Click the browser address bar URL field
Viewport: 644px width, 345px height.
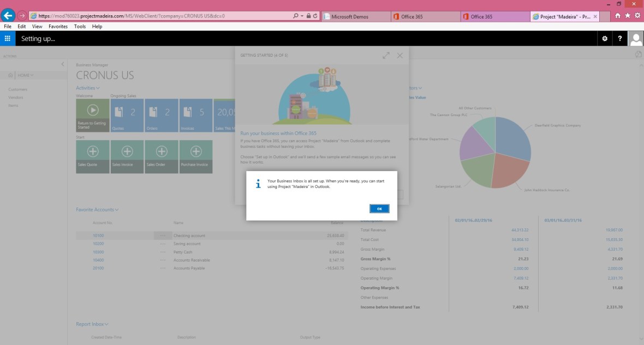[164, 16]
